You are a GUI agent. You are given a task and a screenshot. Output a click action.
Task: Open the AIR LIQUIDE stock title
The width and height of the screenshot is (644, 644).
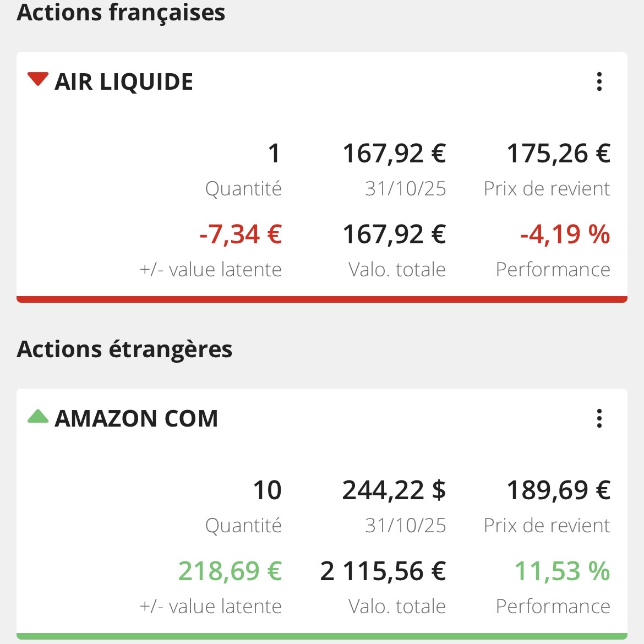tap(124, 82)
